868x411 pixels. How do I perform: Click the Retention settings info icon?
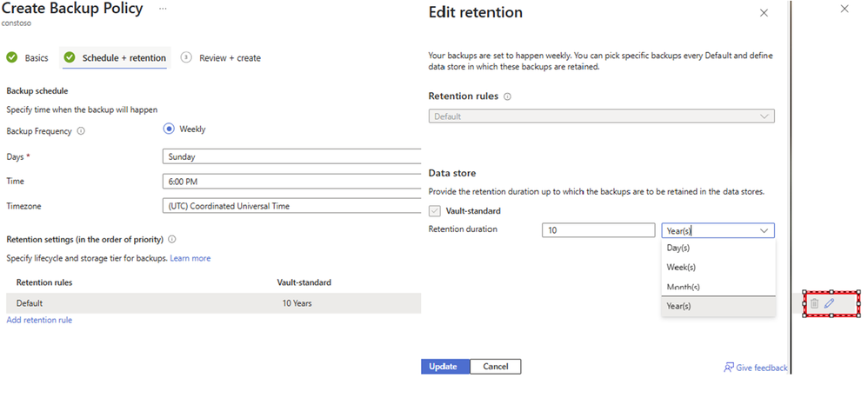(172, 239)
